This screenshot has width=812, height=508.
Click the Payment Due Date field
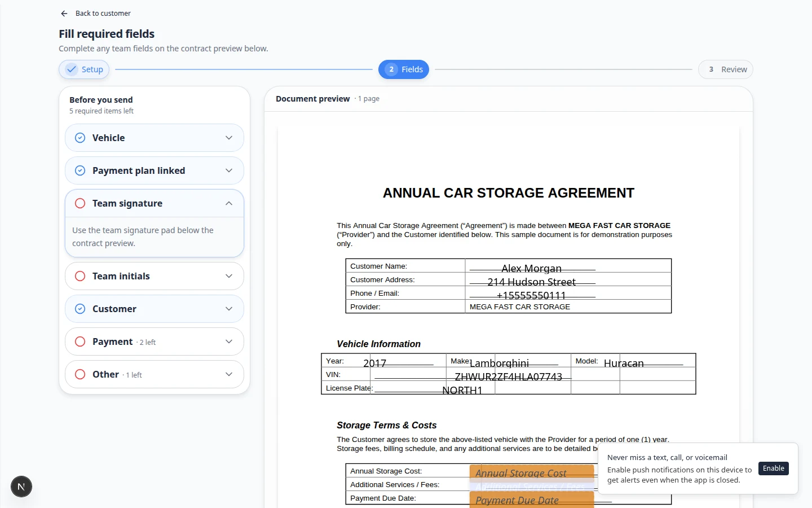(532, 500)
